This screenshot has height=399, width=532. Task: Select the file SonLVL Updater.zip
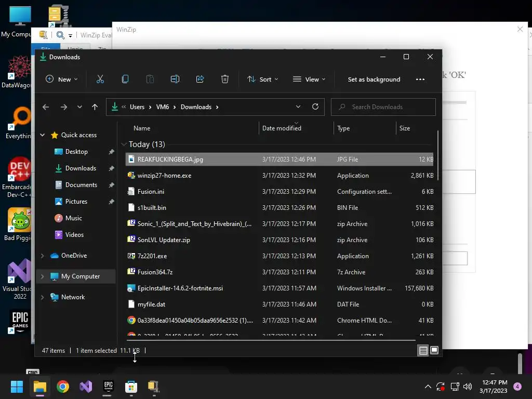click(x=280, y=240)
